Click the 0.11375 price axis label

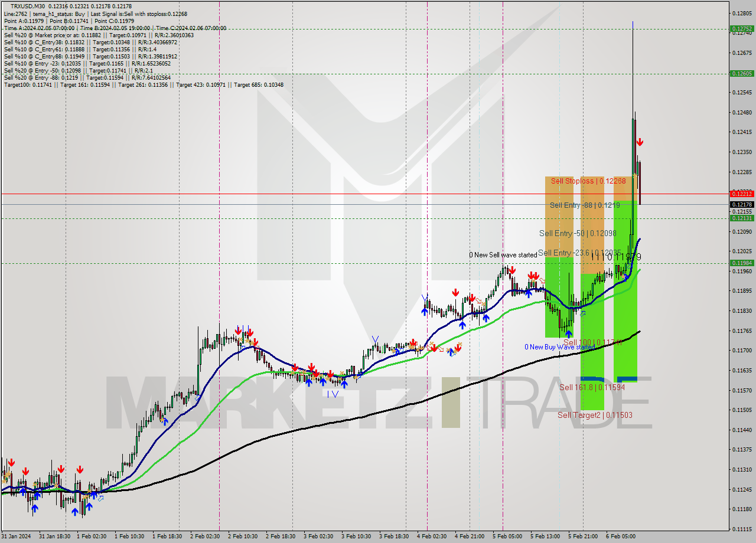(x=742, y=449)
